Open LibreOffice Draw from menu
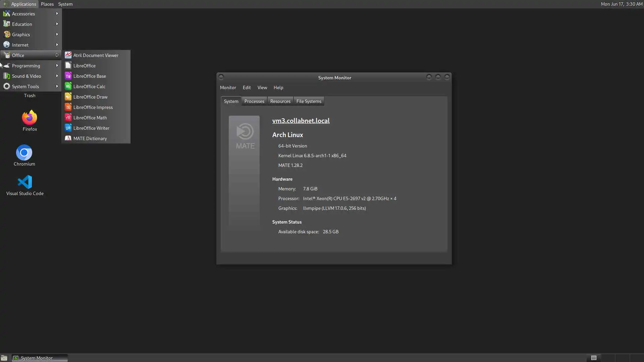This screenshot has height=362, width=644. coord(90,97)
